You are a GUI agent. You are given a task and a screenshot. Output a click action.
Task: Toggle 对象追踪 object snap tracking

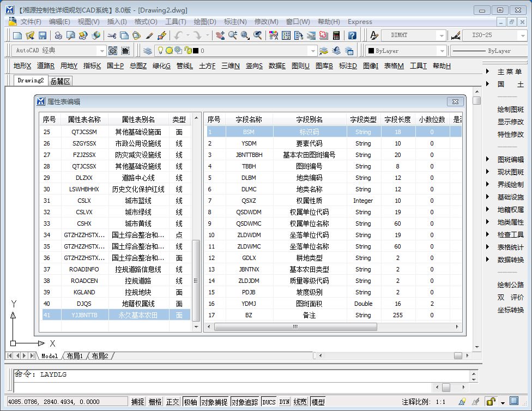tap(245, 402)
